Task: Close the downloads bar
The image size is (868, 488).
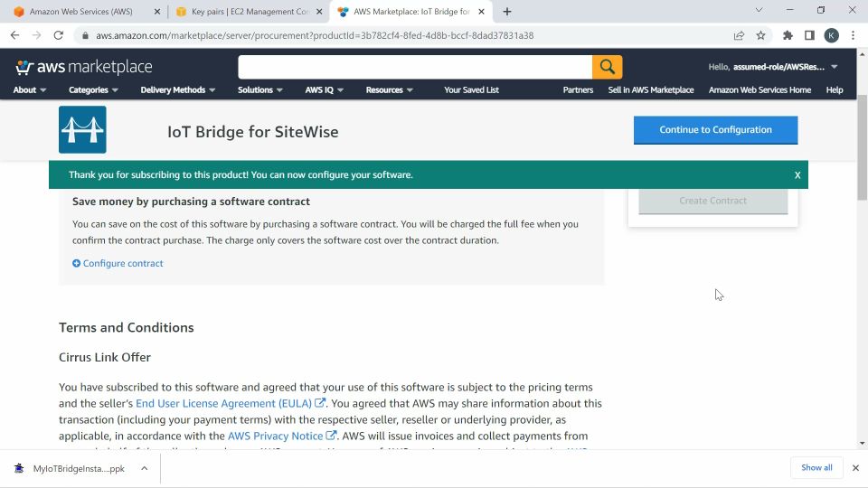Action: (x=856, y=468)
